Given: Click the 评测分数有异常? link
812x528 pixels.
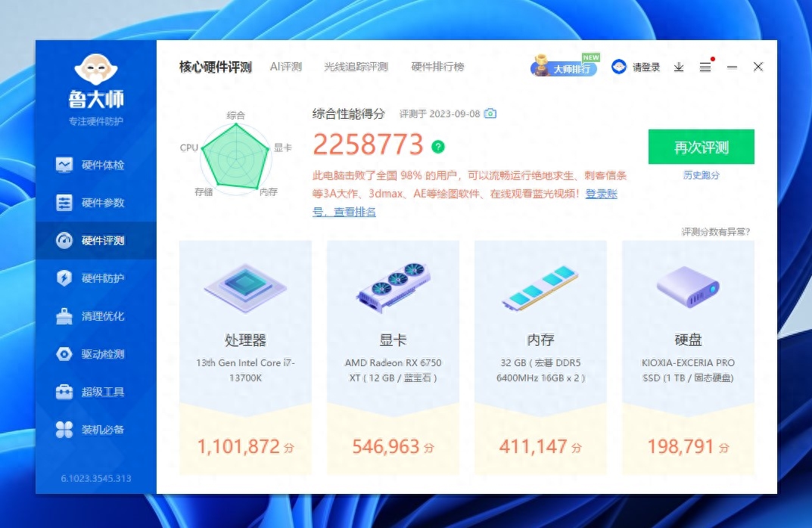Looking at the screenshot, I should click(716, 232).
